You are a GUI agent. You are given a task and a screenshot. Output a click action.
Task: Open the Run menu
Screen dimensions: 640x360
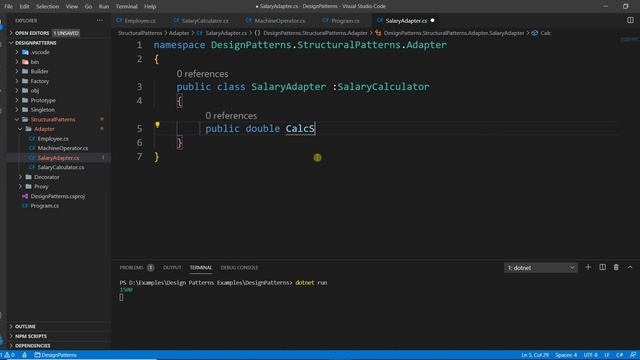tap(104, 7)
